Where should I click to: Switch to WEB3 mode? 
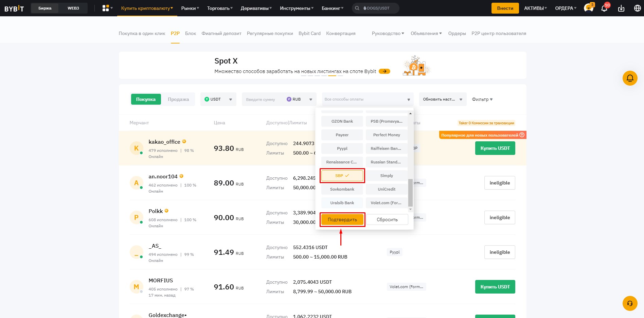[x=73, y=8]
